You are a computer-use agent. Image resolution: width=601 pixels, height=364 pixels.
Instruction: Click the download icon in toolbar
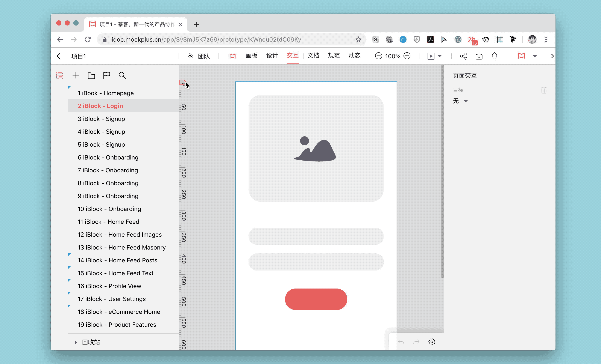pos(479,56)
